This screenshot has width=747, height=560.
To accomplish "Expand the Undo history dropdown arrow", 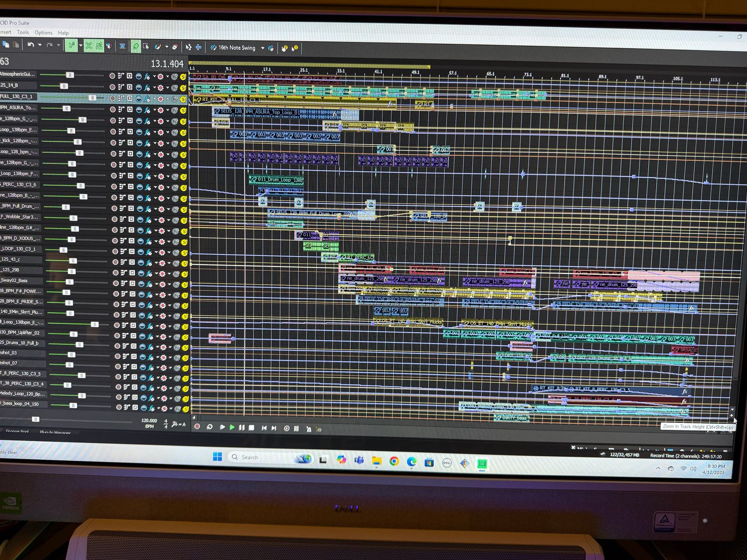I will point(40,45).
